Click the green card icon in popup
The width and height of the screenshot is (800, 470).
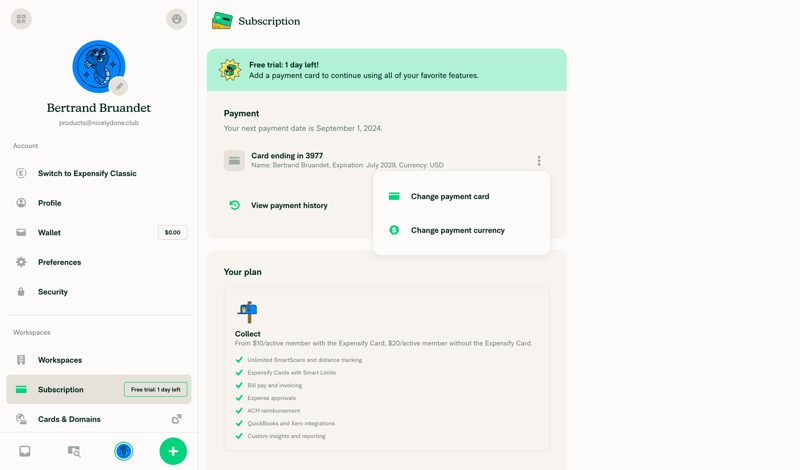(394, 196)
